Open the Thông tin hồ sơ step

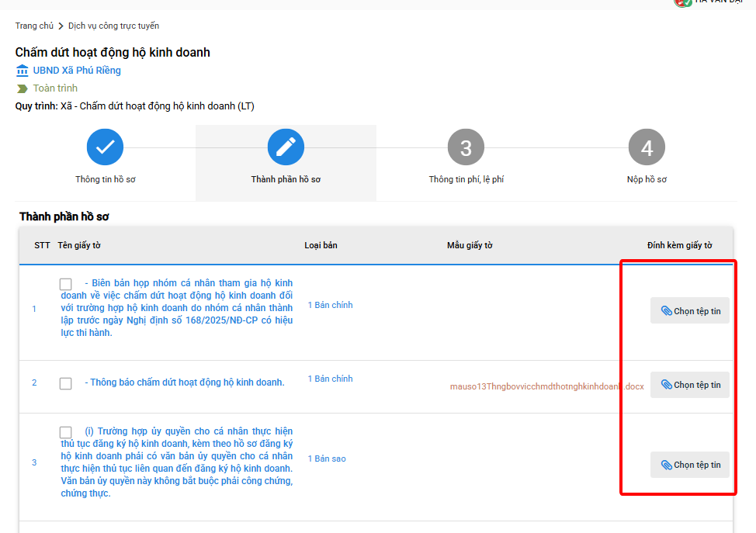click(106, 179)
